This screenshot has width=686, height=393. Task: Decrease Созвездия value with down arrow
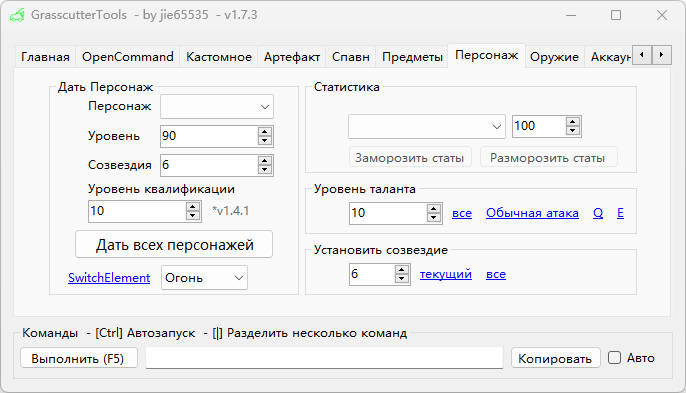click(264, 169)
